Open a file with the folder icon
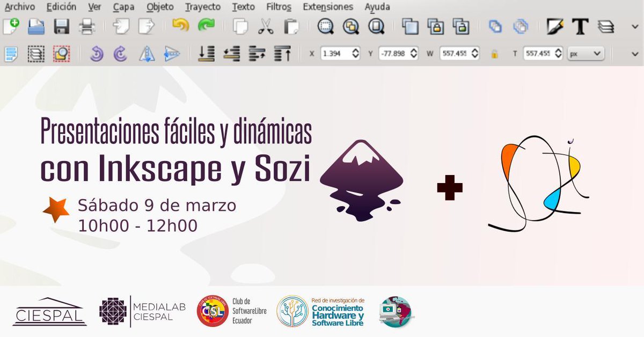 click(x=36, y=26)
